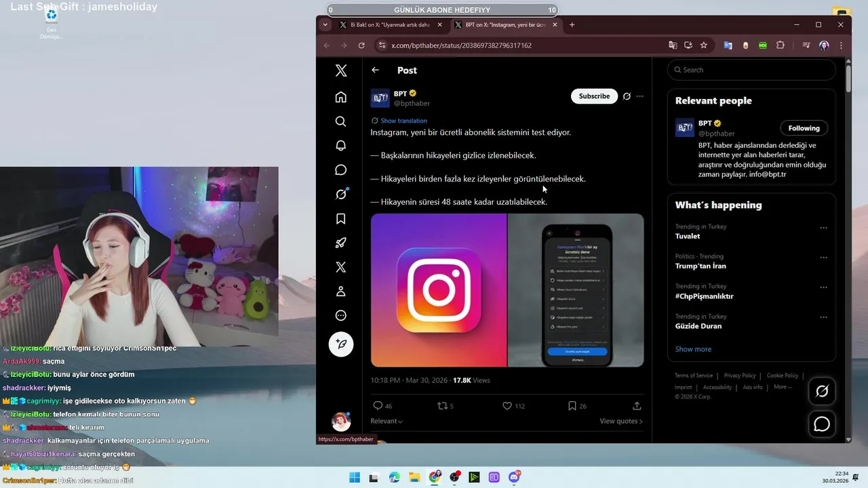Select BPT on X browser tab
868x488 pixels.
[x=505, y=25]
